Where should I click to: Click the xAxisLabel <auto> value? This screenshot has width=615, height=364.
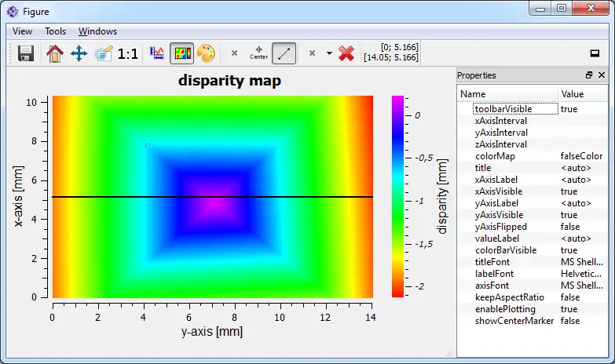tap(576, 180)
